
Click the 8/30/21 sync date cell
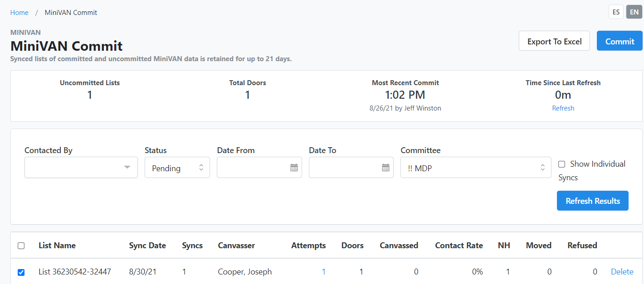click(x=142, y=272)
